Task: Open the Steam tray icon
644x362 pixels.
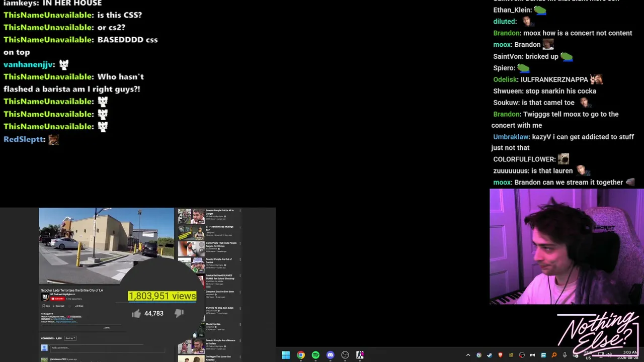Action: (490, 355)
